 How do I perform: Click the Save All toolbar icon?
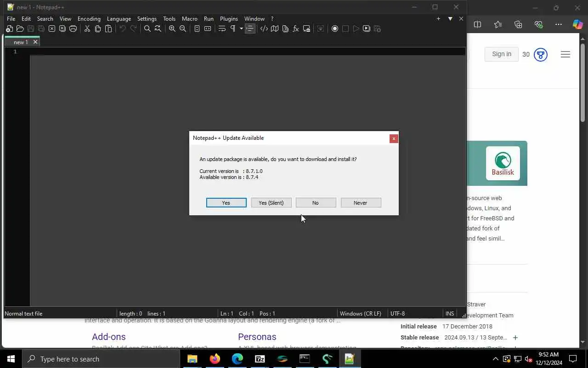(x=41, y=29)
